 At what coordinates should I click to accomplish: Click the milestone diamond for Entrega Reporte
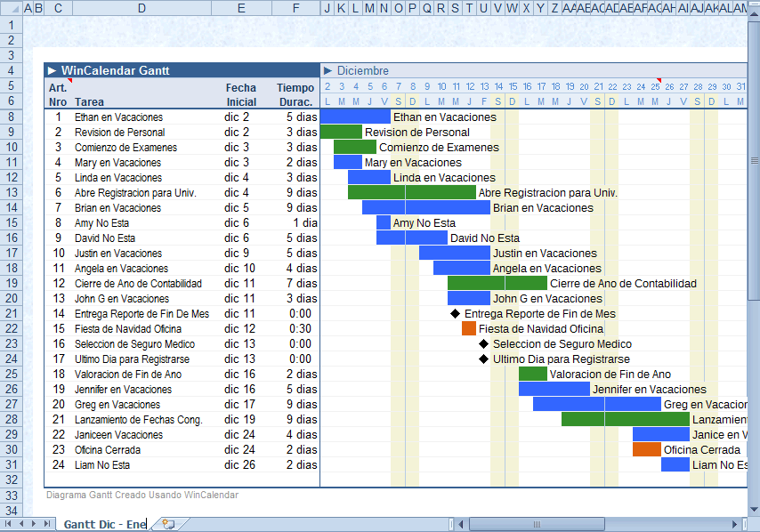tap(455, 314)
